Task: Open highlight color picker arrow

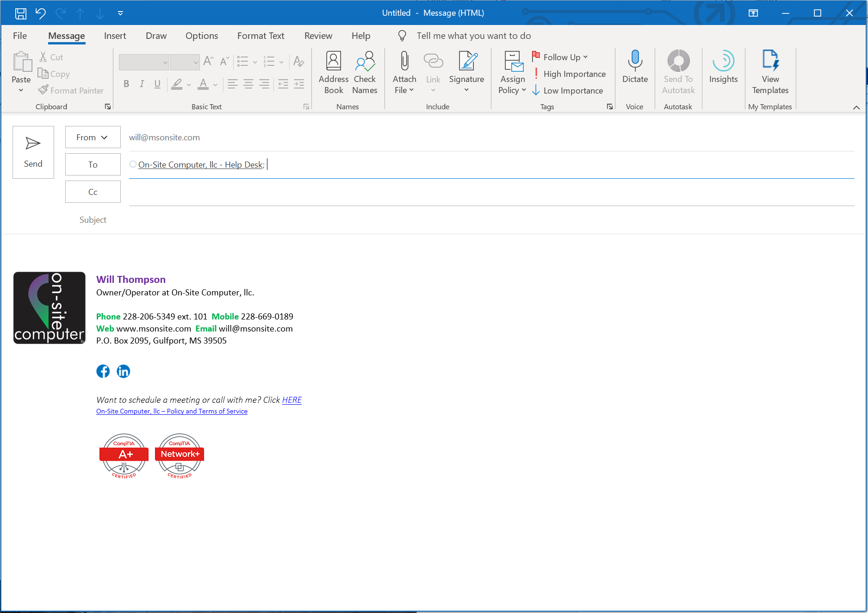Action: point(189,84)
